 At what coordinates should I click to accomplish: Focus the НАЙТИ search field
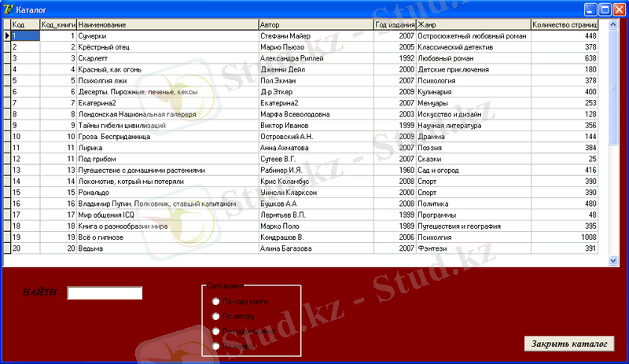[x=105, y=293]
